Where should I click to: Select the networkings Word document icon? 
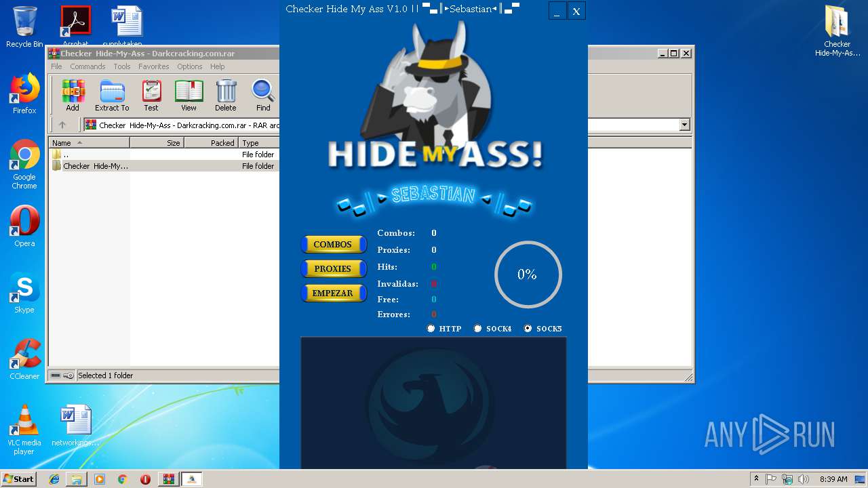[x=75, y=426]
